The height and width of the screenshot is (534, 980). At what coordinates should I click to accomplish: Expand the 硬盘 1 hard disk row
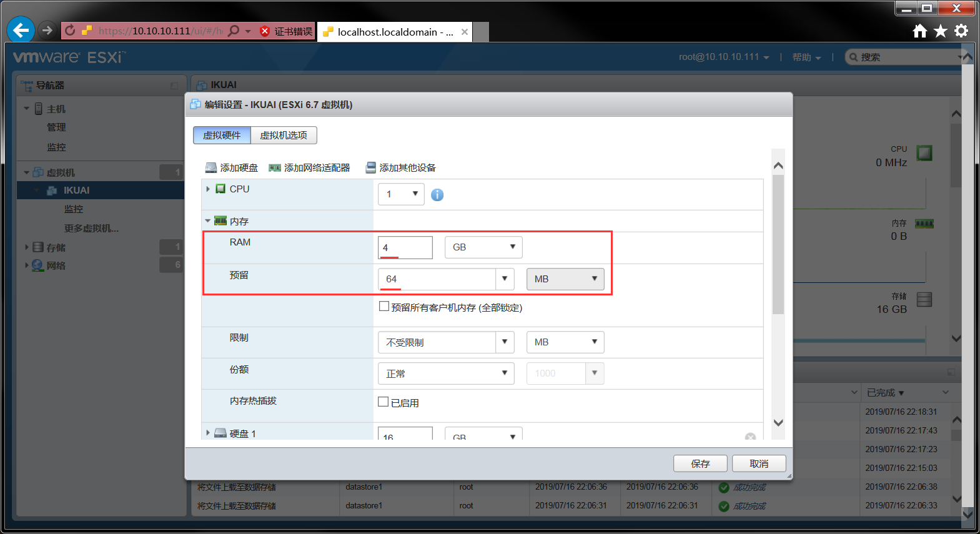pyautogui.click(x=208, y=432)
